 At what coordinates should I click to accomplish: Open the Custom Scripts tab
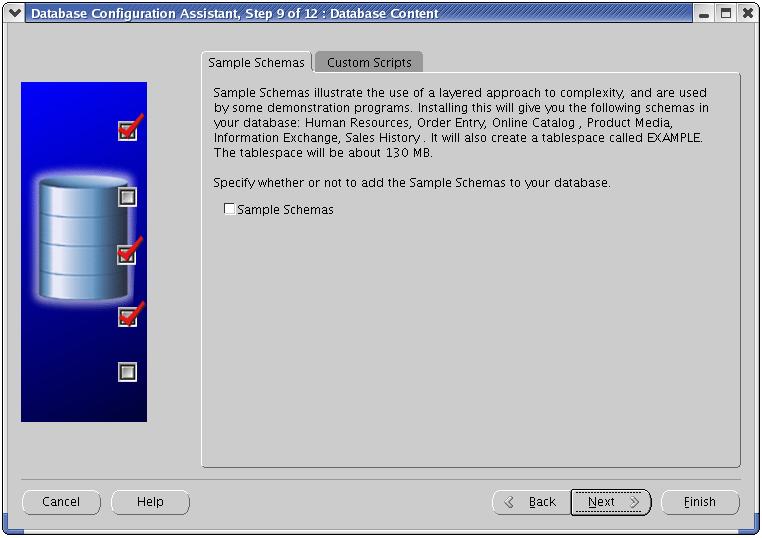coord(369,62)
